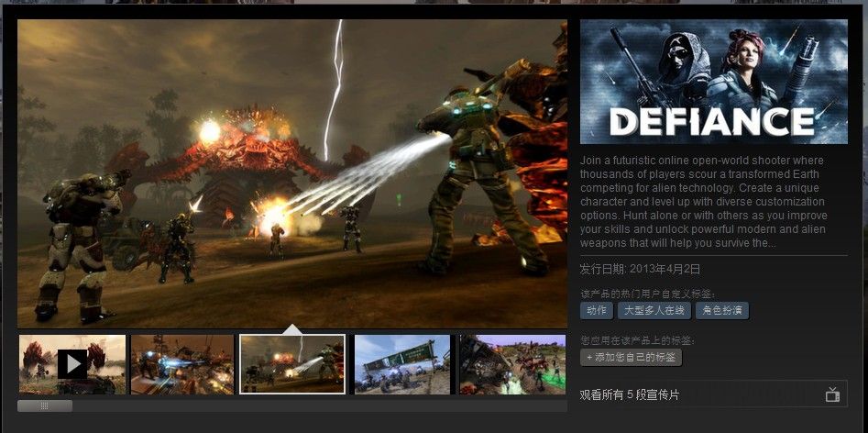Play the trailer video thumbnail

tap(72, 364)
